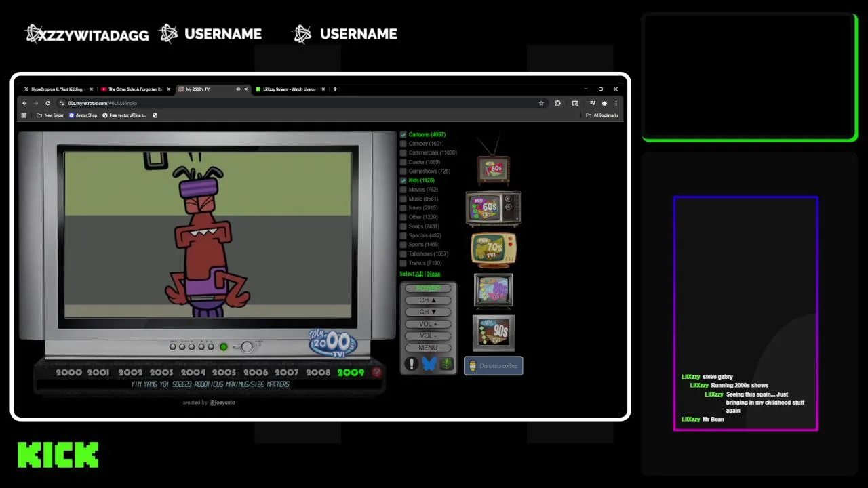This screenshot has width=868, height=488.
Task: Open the Free vector offline bookmark
Action: [125, 115]
